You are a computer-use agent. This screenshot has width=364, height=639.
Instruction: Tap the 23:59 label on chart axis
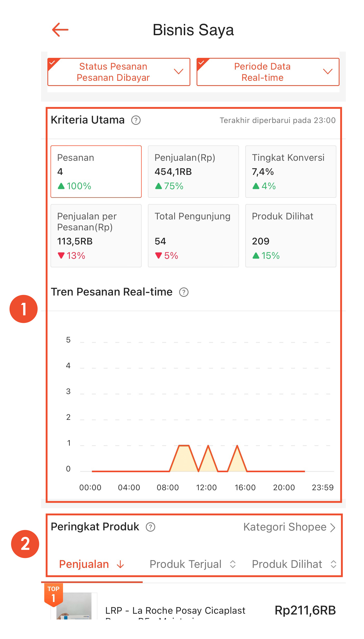323,488
